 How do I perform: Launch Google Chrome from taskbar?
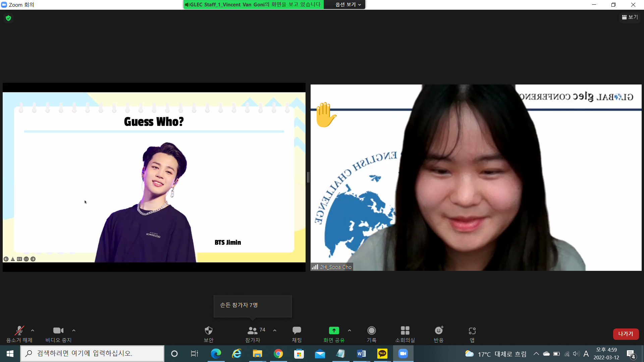[x=278, y=354]
